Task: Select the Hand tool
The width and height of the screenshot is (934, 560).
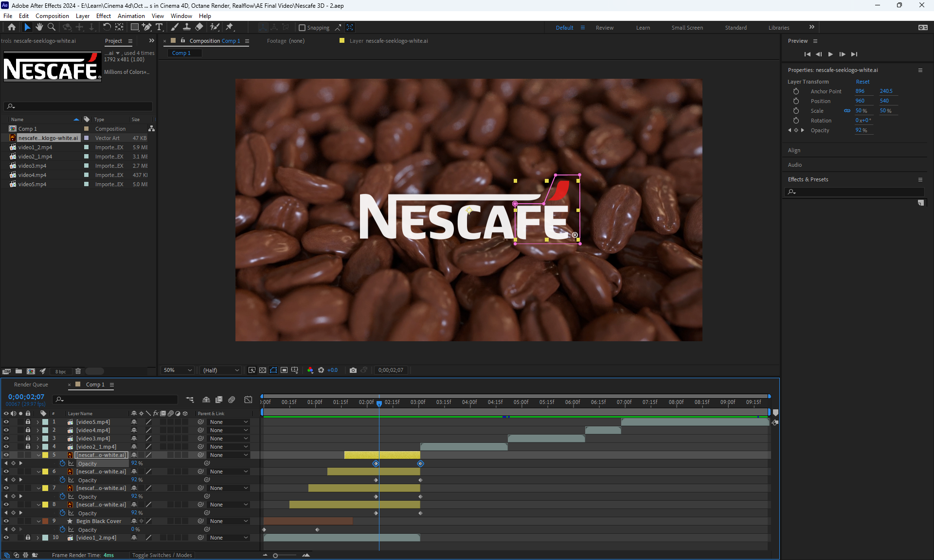Action: point(39,27)
